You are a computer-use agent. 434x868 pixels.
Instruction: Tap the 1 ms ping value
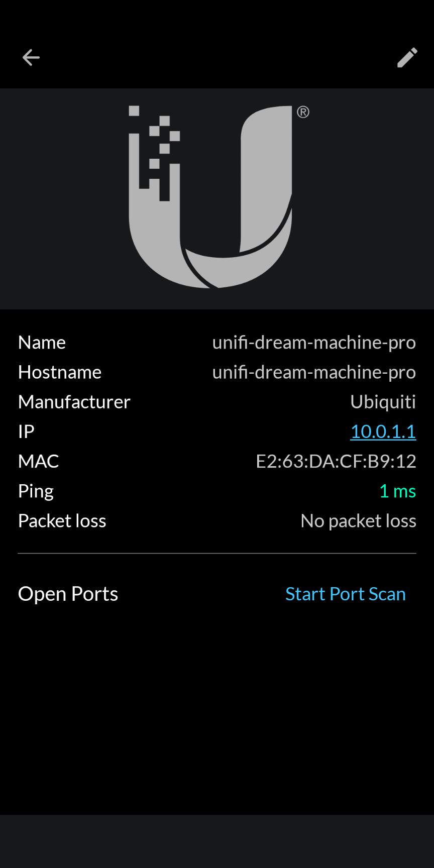click(397, 491)
